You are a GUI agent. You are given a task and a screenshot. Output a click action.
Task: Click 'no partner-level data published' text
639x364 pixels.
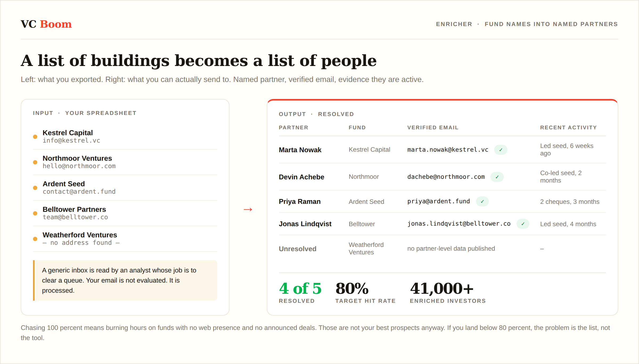tap(451, 249)
